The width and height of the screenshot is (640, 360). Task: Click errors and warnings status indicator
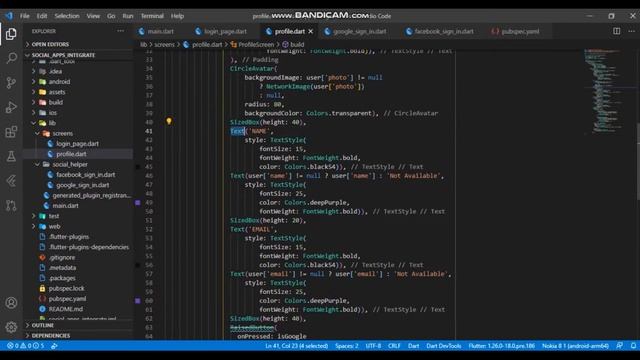[25, 346]
